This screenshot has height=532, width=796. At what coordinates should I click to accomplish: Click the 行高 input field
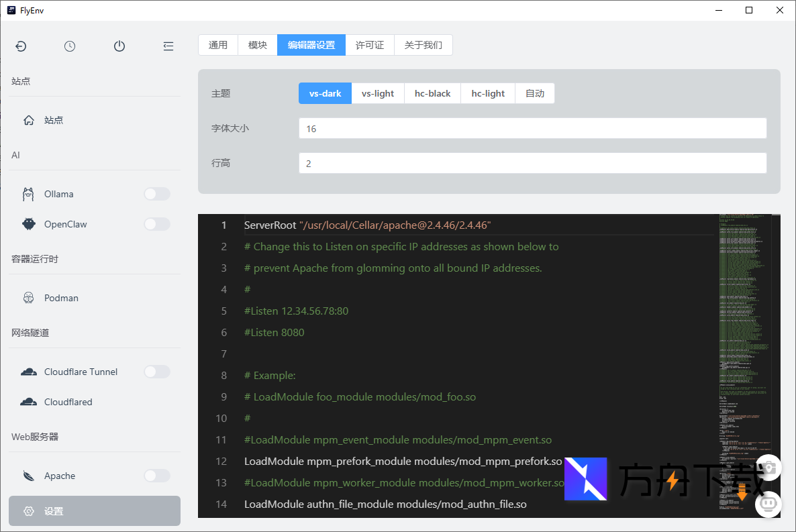(532, 163)
